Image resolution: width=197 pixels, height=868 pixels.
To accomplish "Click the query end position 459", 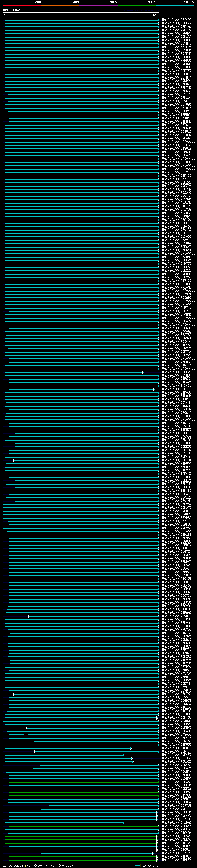I will click(x=155, y=15).
